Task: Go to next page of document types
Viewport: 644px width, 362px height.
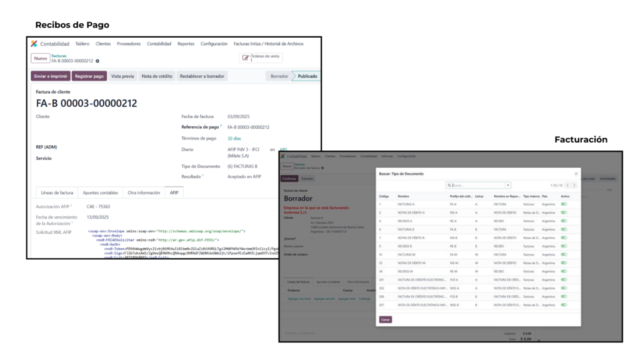Action: point(575,185)
